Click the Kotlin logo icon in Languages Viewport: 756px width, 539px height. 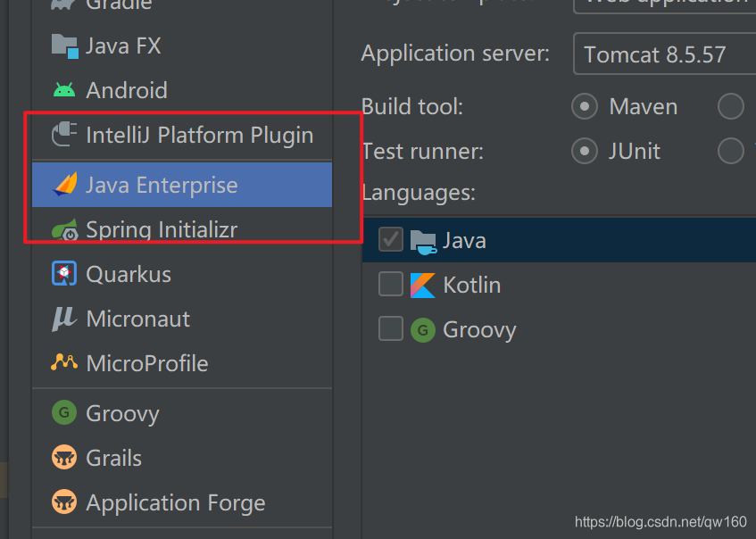423,285
